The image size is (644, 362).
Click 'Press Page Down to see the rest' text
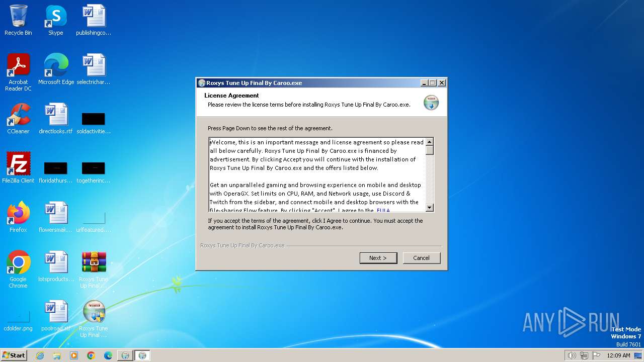270,128
